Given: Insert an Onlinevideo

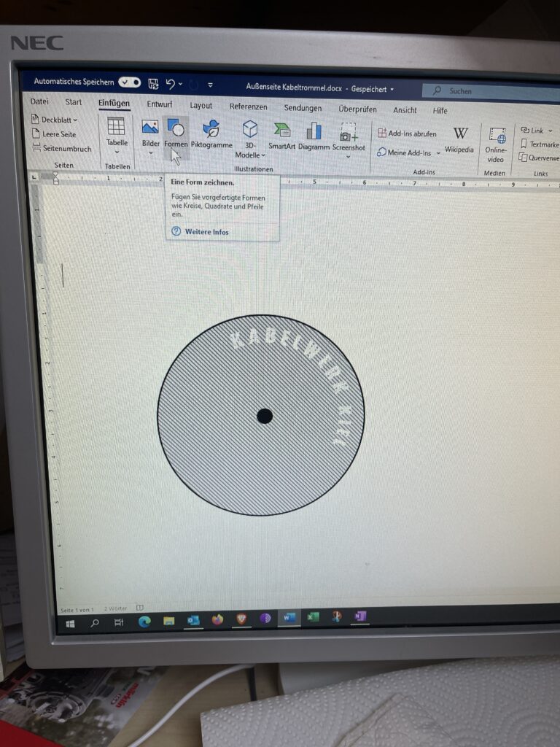Looking at the screenshot, I should pyautogui.click(x=496, y=145).
